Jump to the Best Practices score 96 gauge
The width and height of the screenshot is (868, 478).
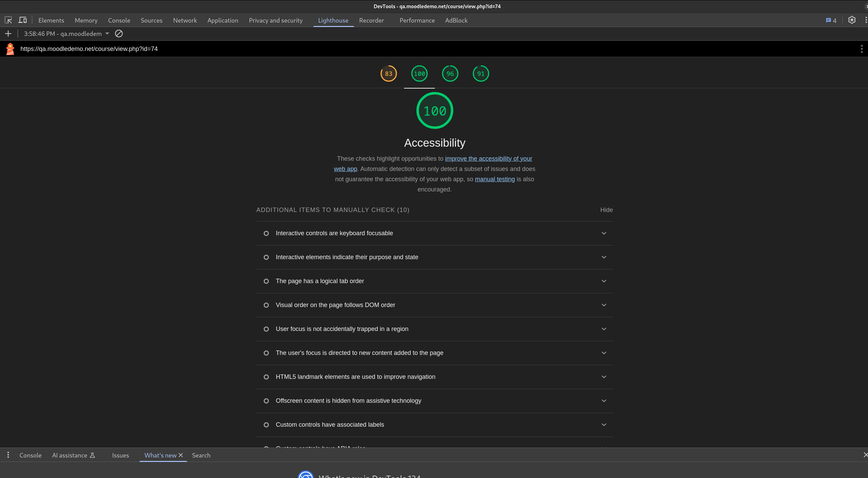450,74
